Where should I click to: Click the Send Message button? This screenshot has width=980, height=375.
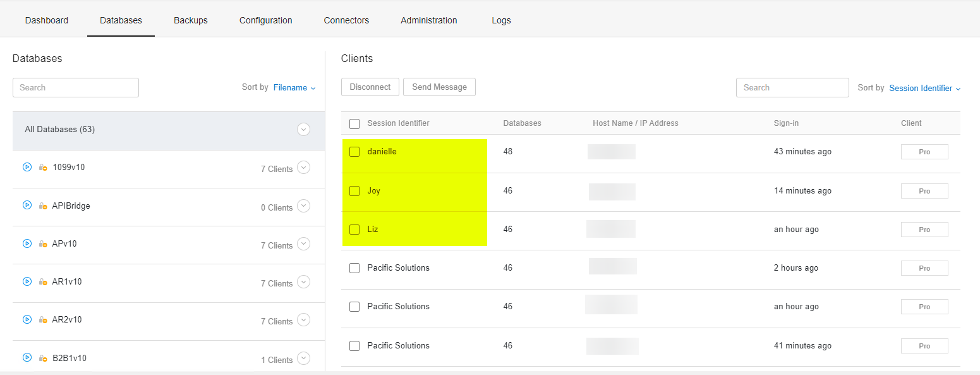coord(439,87)
